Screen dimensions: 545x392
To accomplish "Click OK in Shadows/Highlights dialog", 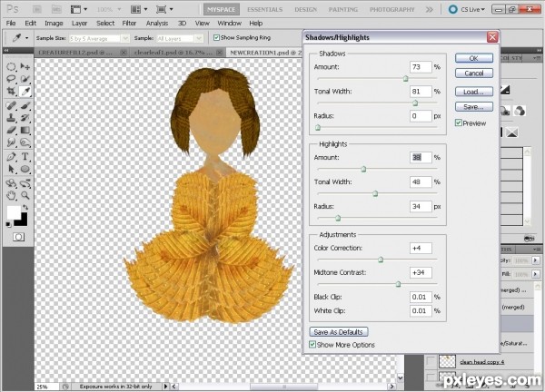I will (474, 58).
